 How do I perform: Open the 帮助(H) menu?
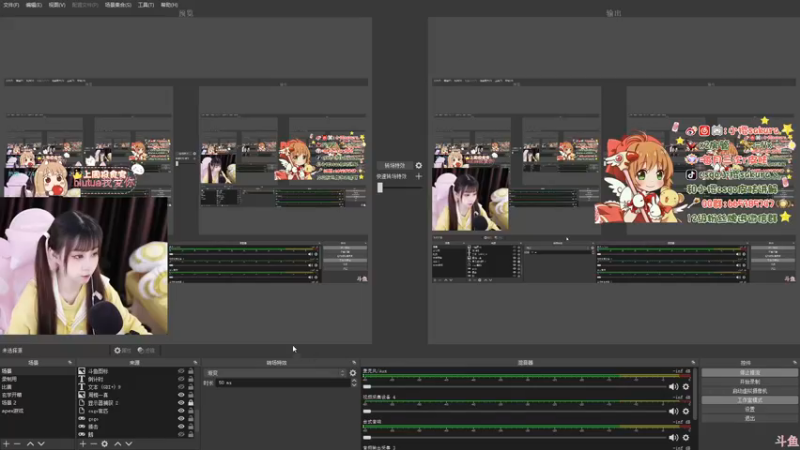tap(169, 5)
